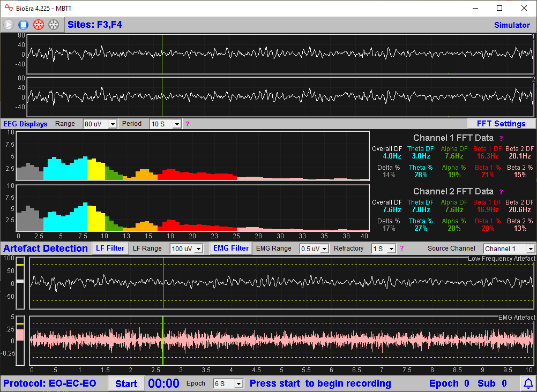Select the Artefact Detection section label
The width and height of the screenshot is (537, 392).
45,248
